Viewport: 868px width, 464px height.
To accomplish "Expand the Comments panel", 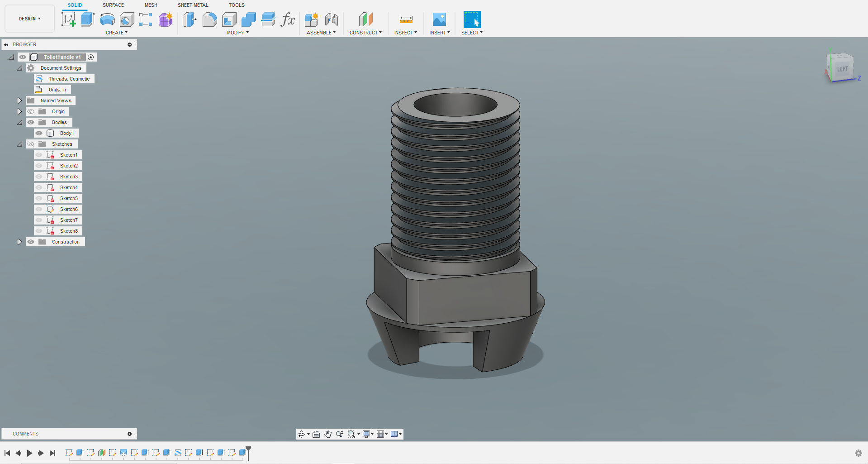I will coord(129,434).
